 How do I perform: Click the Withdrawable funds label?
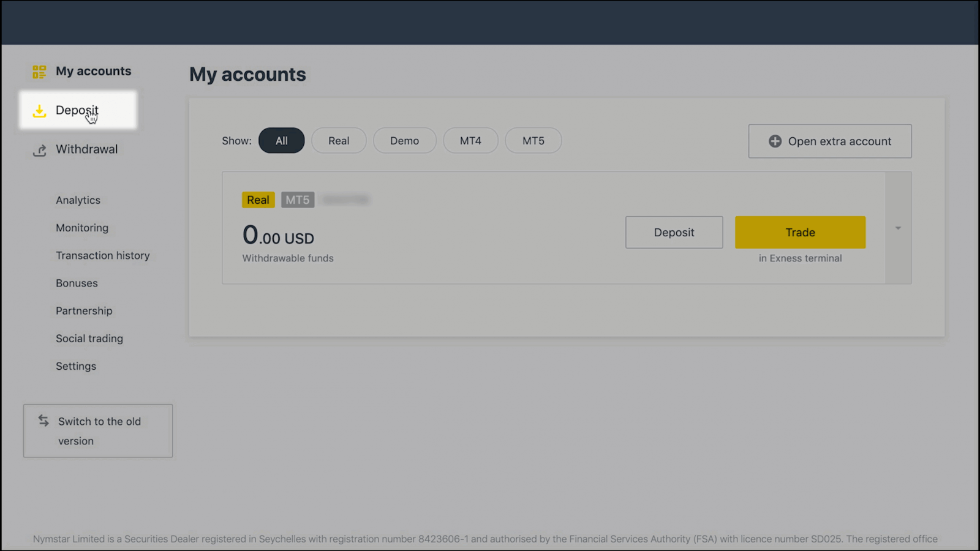coord(288,258)
